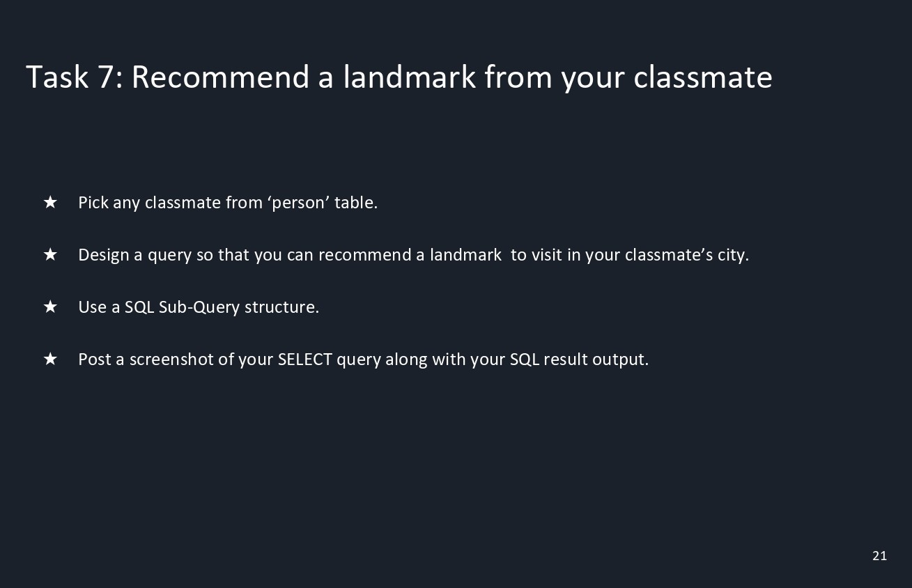
Task: Click the word 'SELECT' in the last bullet
Action: [304, 359]
